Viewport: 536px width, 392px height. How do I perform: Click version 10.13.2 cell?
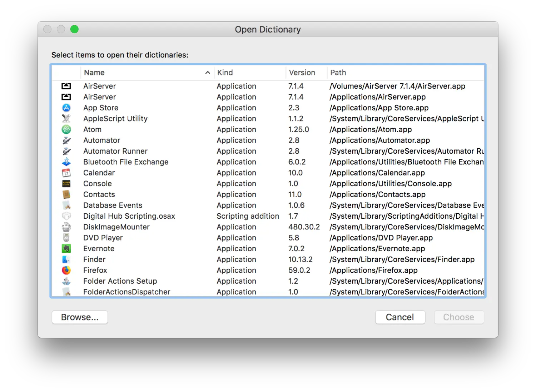[x=300, y=259]
